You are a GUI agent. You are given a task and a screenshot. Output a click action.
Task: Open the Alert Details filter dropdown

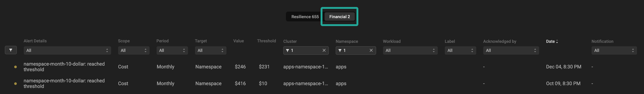(67, 50)
